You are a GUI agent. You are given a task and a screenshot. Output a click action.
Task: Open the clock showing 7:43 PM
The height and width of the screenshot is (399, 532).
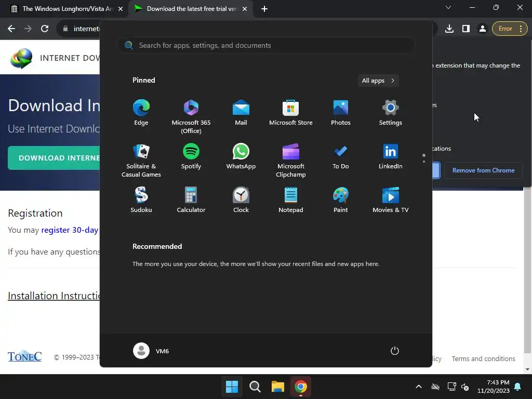(494, 387)
